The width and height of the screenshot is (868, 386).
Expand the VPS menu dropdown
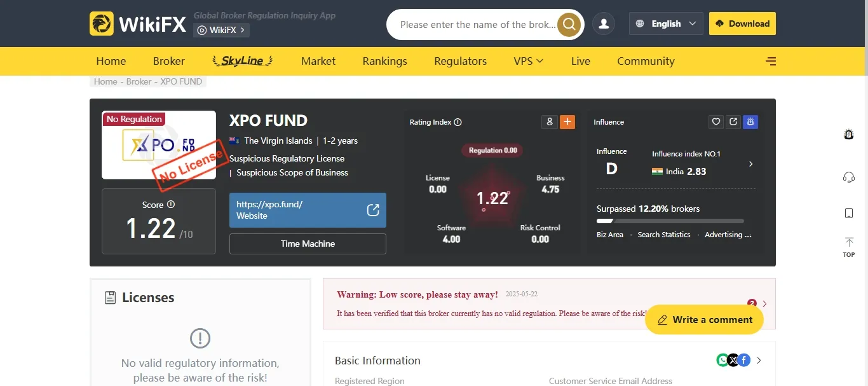click(529, 61)
